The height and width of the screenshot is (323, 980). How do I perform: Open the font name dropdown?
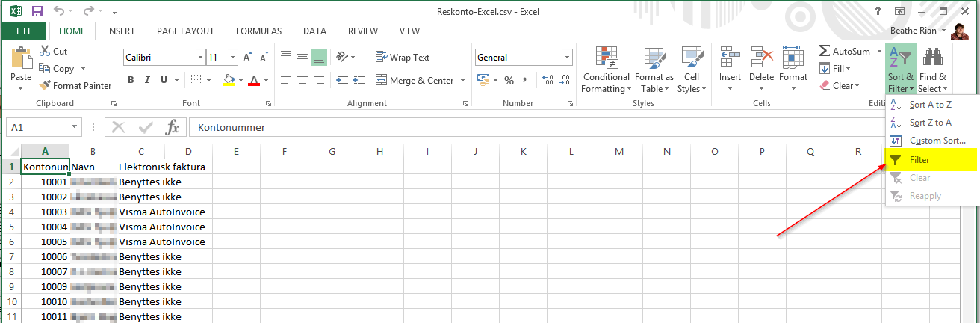coord(200,58)
